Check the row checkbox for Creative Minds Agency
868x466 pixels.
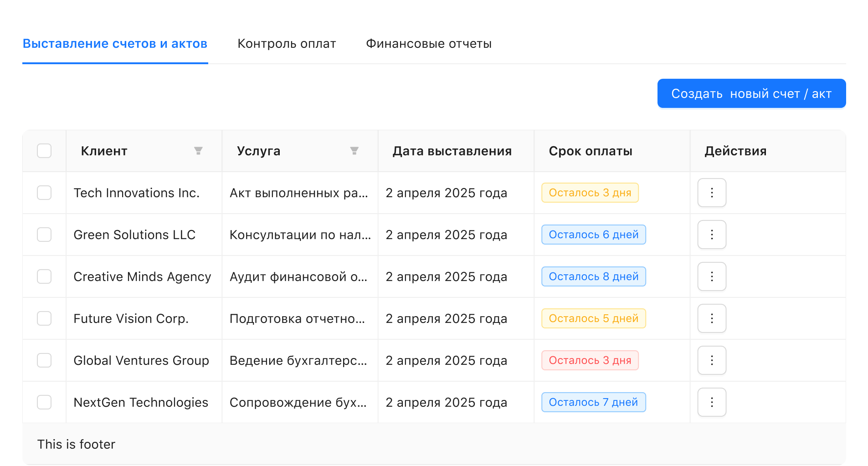point(44,277)
